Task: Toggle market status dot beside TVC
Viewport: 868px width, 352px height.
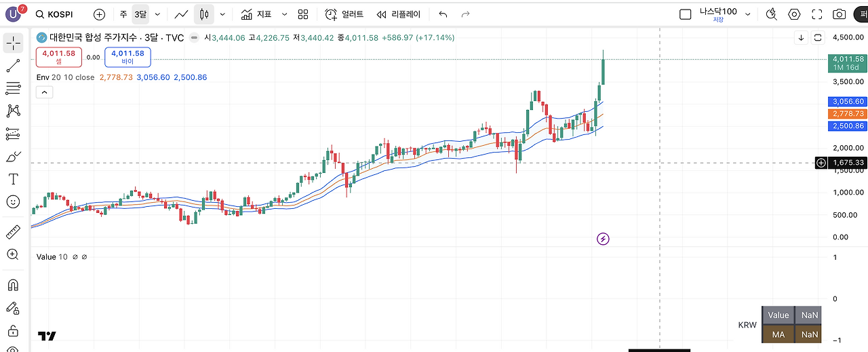Action: 195,38
